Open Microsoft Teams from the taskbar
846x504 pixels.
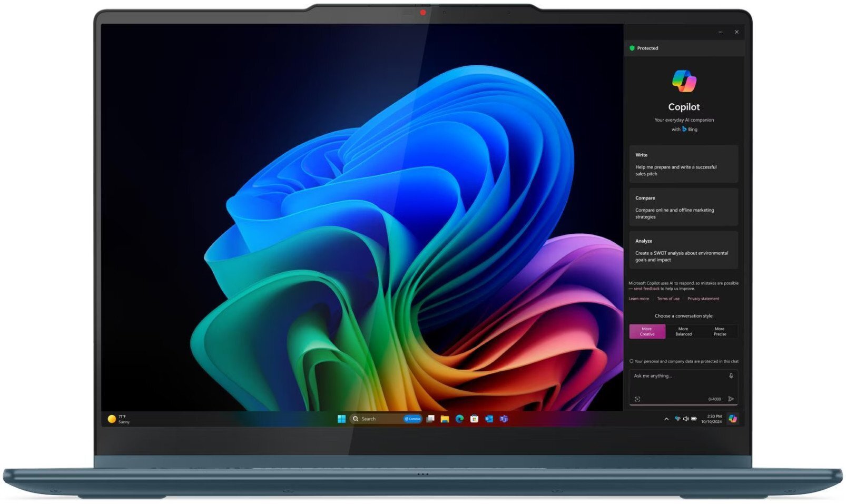pyautogui.click(x=504, y=419)
